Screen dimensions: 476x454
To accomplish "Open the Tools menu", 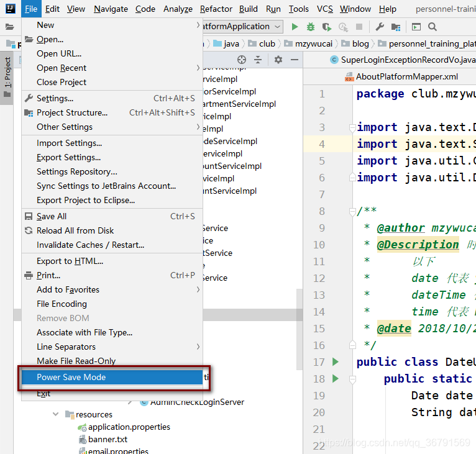I will 298,9.
